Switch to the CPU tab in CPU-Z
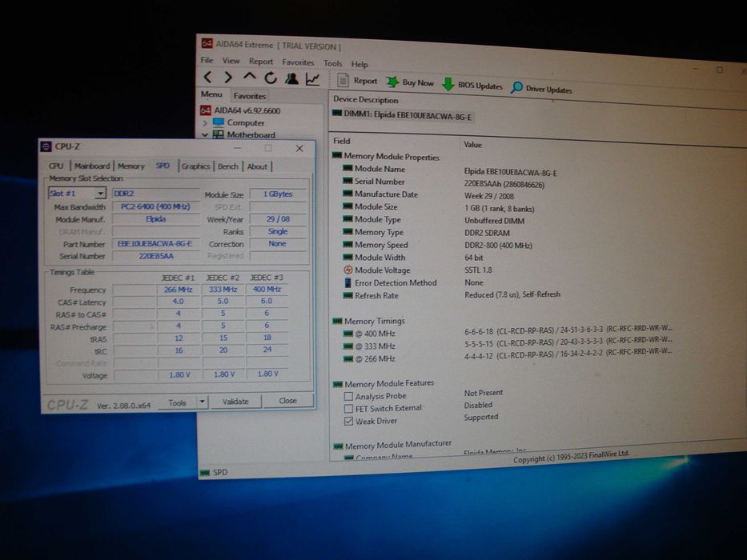 [56, 166]
